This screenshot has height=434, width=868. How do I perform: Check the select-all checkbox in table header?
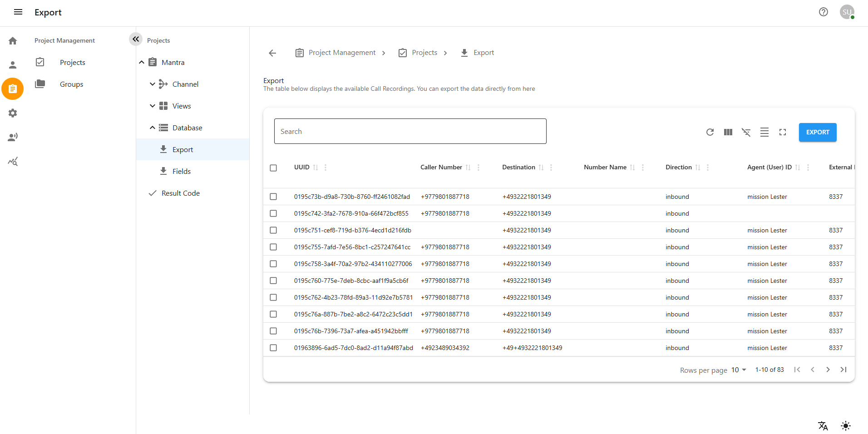273,168
